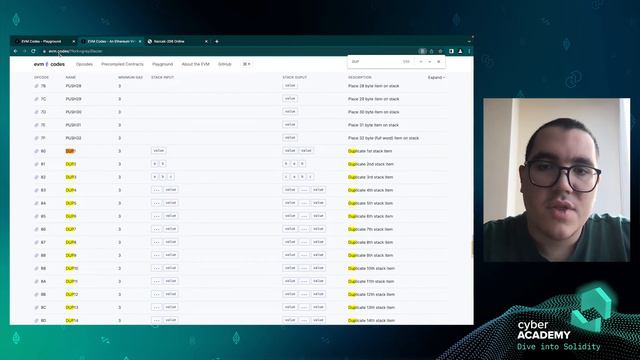Click the DUP2 opcode name
The image size is (640, 360).
point(71,164)
